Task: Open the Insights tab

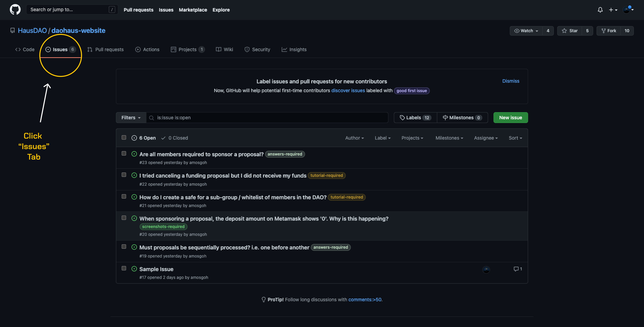Action: pos(294,49)
